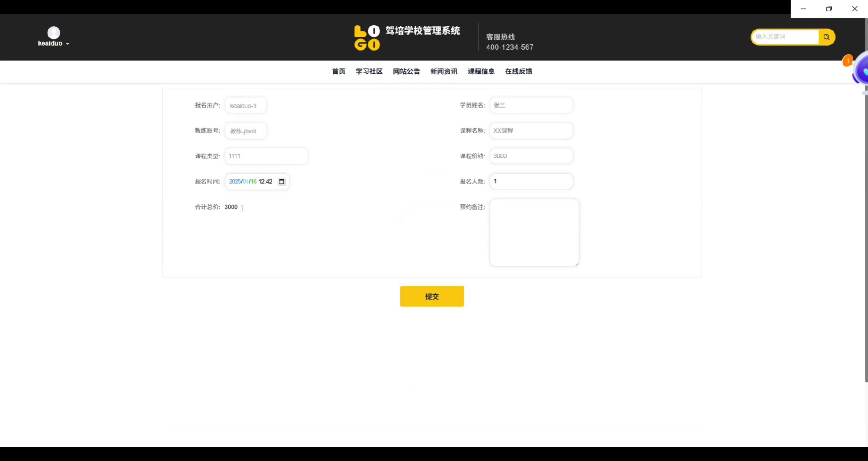This screenshot has width=868, height=461.
Task: Click the 预约备注 label text
Action: [472, 207]
